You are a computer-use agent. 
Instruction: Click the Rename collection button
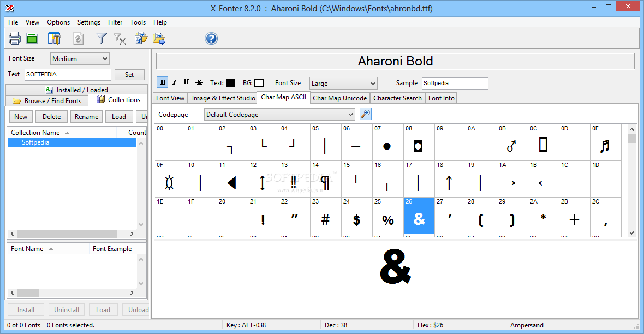point(86,117)
